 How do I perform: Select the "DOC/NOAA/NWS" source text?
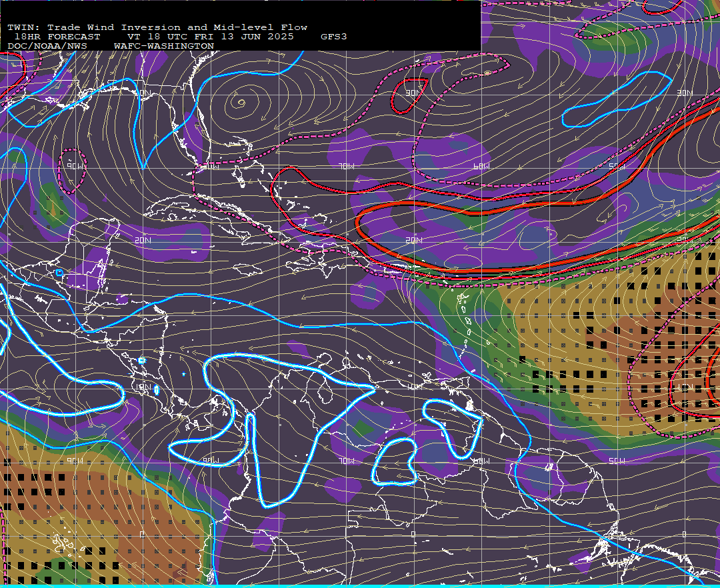tap(47, 47)
